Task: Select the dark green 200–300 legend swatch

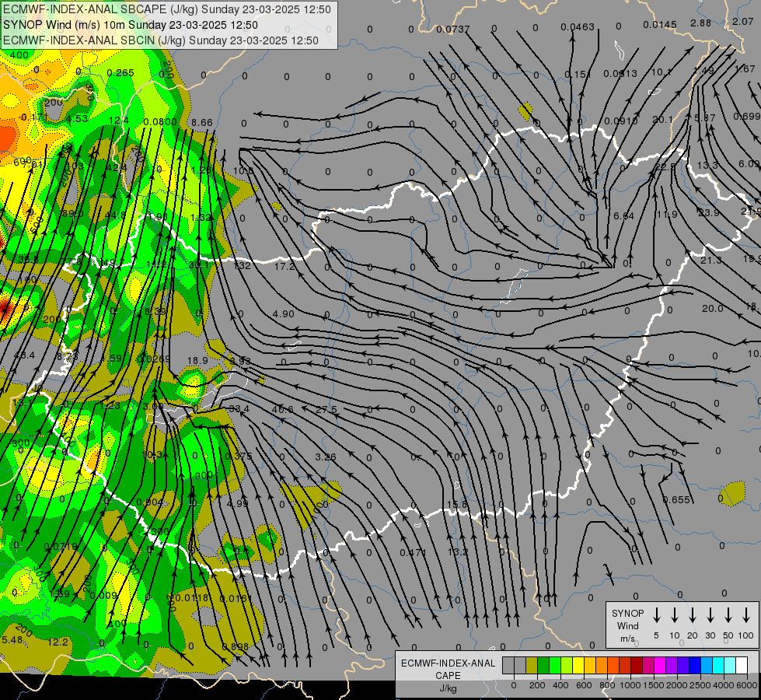Action: (x=543, y=665)
